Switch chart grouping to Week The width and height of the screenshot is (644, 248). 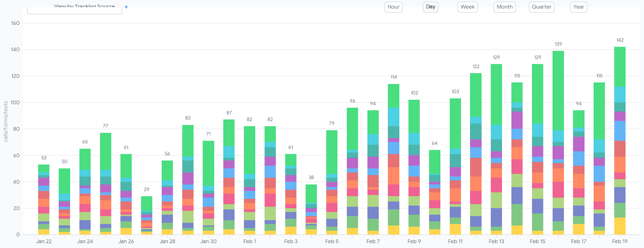click(467, 7)
